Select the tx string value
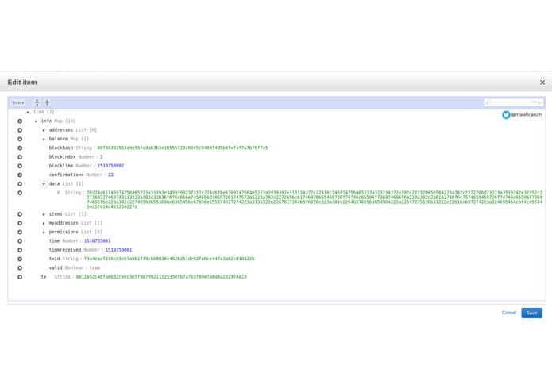The width and height of the screenshot is (552, 392). 161,277
